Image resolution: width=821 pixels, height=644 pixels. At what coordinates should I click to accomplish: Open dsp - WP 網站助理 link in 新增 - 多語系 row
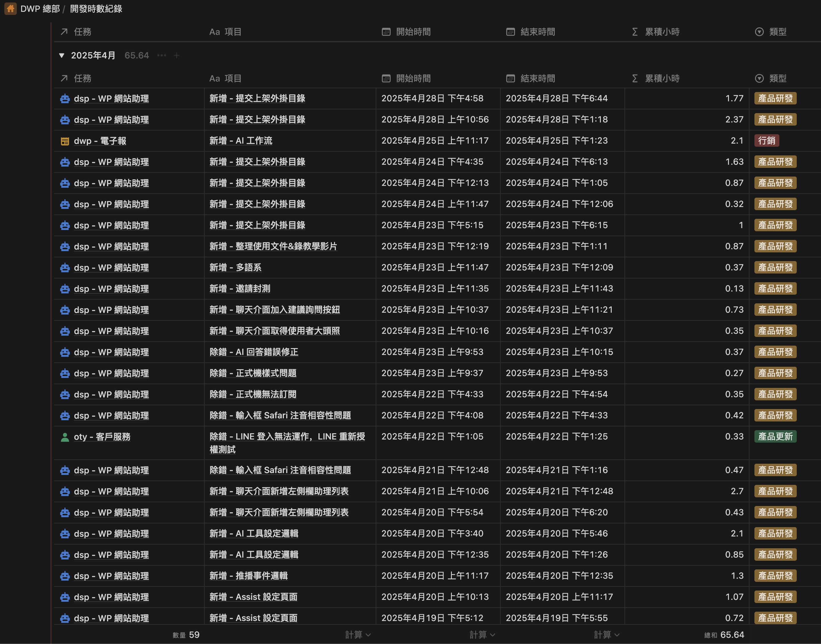click(111, 268)
